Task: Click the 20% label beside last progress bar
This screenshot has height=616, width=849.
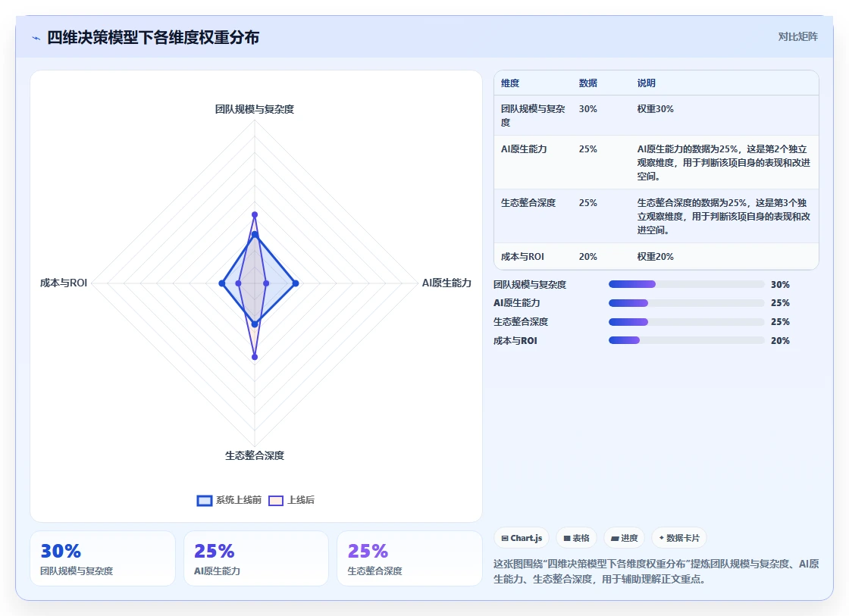Action: click(x=780, y=340)
